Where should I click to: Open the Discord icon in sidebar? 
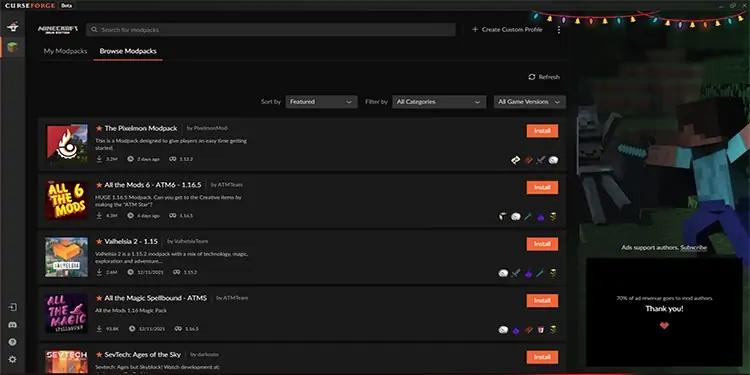tap(13, 325)
